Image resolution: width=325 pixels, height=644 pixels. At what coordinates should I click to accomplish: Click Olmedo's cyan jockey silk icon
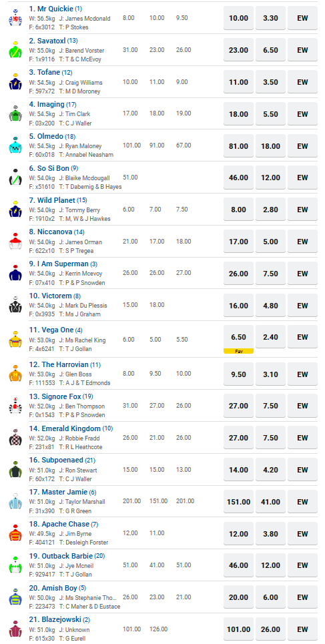(15, 145)
